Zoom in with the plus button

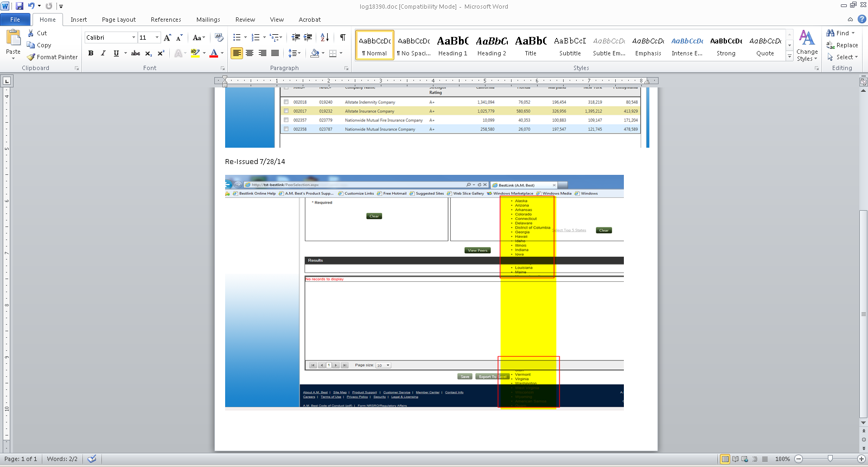pos(861,459)
